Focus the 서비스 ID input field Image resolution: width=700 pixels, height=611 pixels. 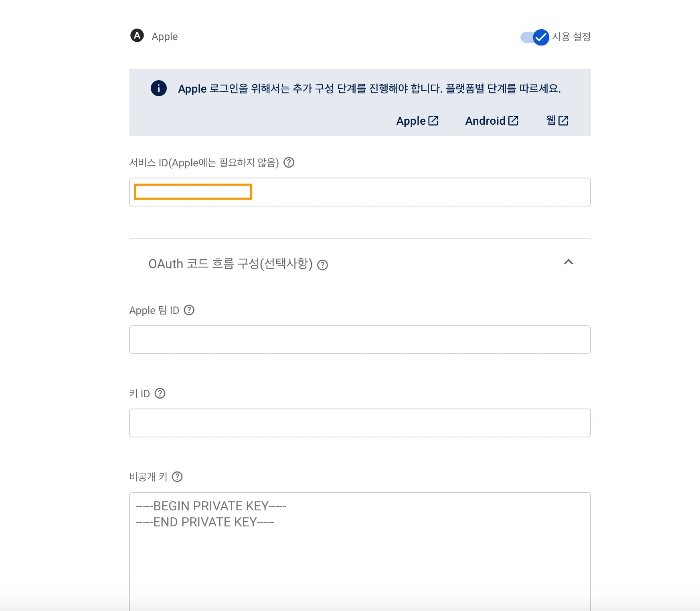point(360,192)
